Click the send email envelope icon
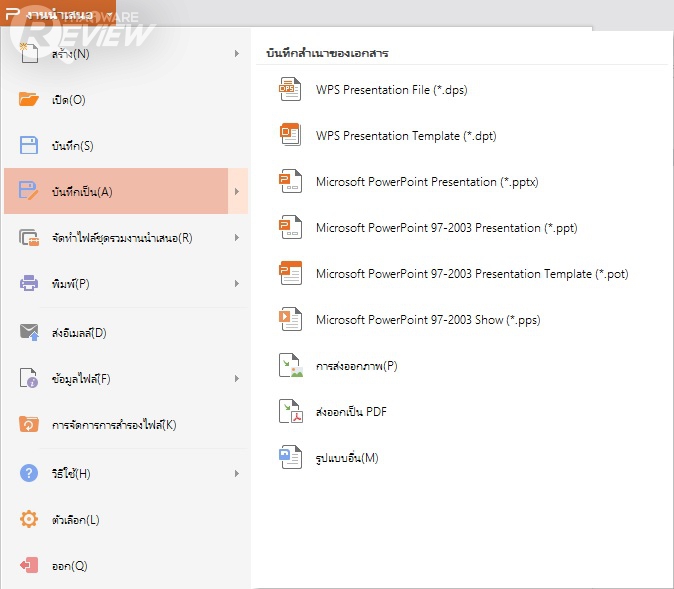Screen dimensions: 674x589 point(30,332)
